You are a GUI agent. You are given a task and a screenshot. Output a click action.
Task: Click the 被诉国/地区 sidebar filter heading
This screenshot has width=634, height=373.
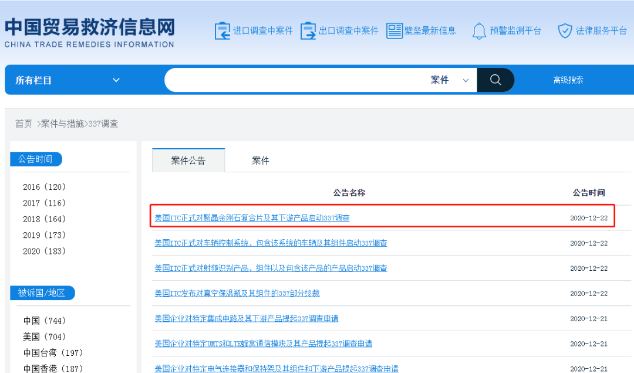(x=42, y=293)
